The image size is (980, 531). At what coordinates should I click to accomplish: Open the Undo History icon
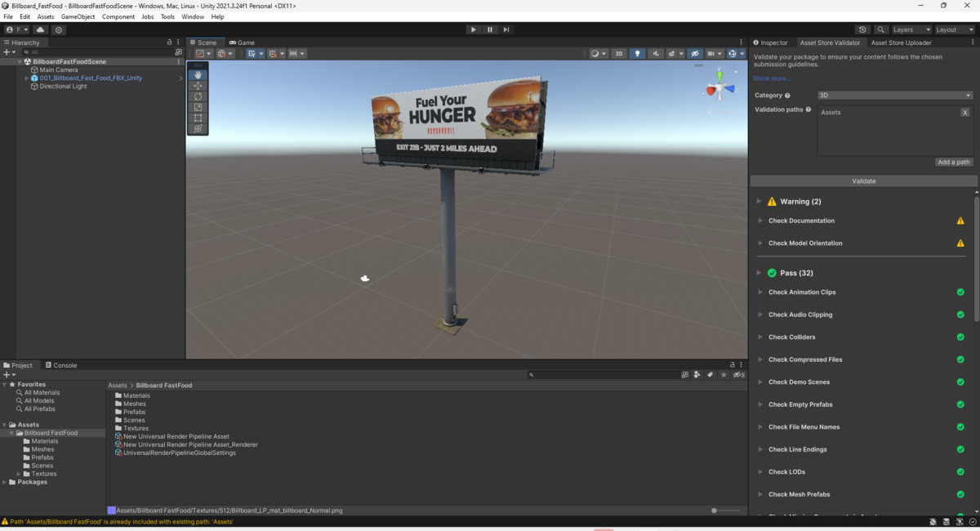click(862, 29)
